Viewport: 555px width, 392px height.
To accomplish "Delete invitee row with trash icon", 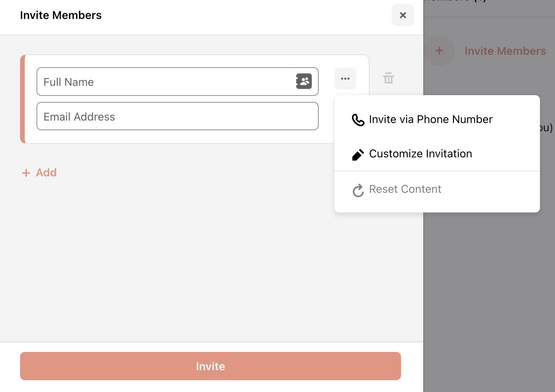I will coord(388,78).
